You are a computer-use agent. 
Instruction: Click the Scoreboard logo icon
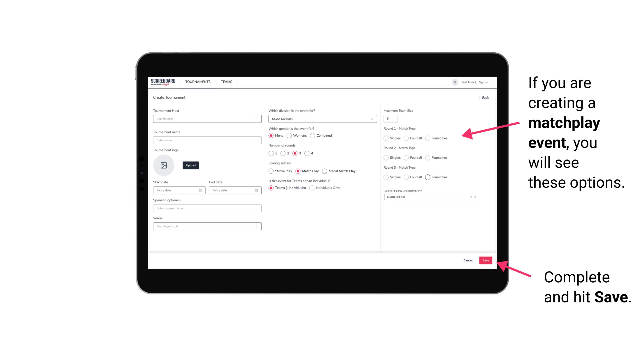click(x=164, y=82)
